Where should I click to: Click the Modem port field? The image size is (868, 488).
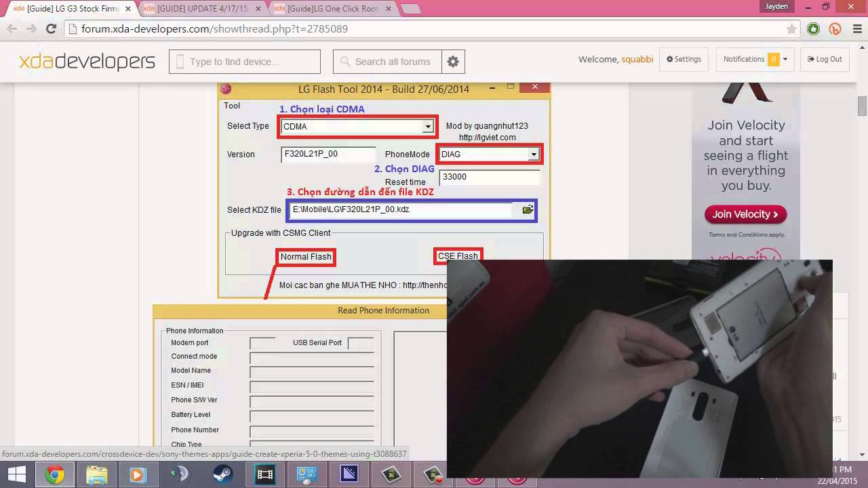[x=262, y=343]
